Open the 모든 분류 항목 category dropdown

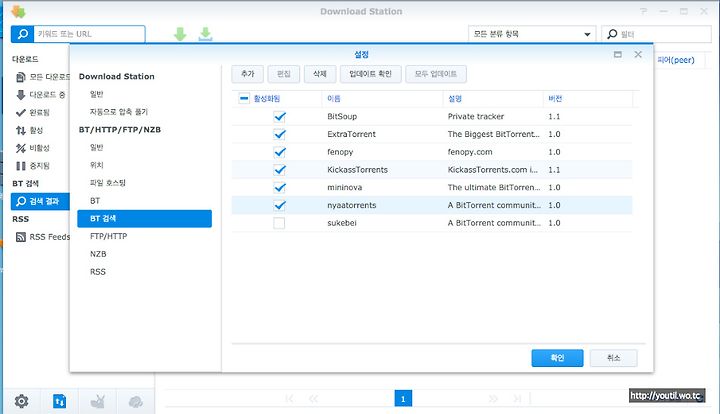click(x=532, y=34)
